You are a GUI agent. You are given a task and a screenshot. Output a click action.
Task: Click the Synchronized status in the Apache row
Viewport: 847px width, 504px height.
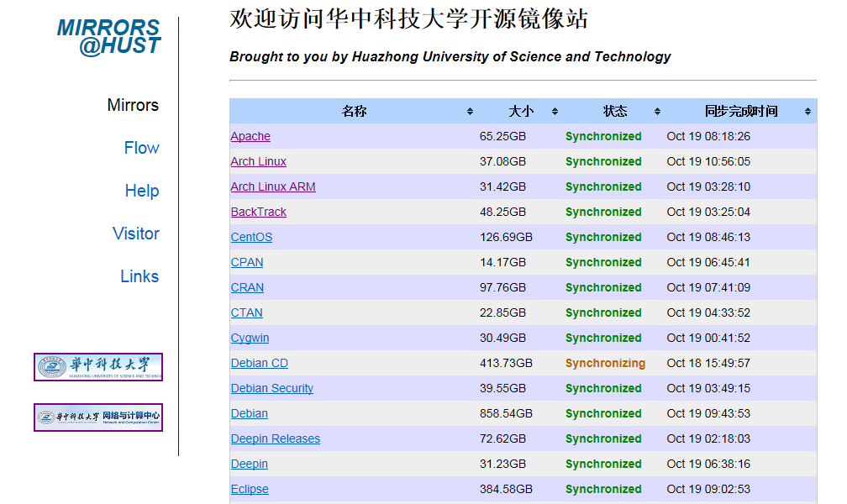[x=603, y=136]
